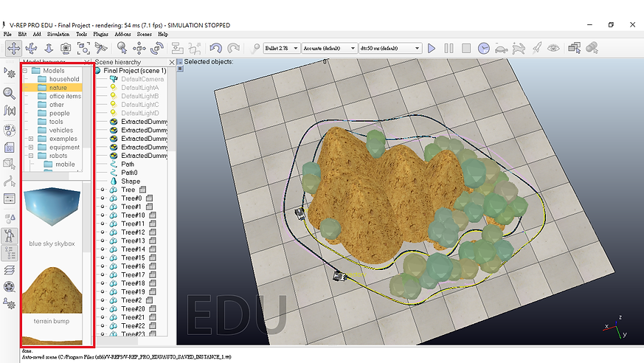Close the Scene hierarchy panel
Screen dimensions: 644x363
pos(172,62)
